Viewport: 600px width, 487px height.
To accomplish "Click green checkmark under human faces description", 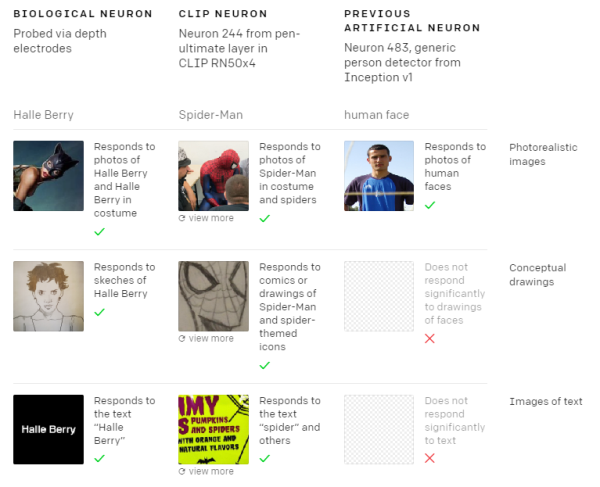I will click(x=430, y=205).
